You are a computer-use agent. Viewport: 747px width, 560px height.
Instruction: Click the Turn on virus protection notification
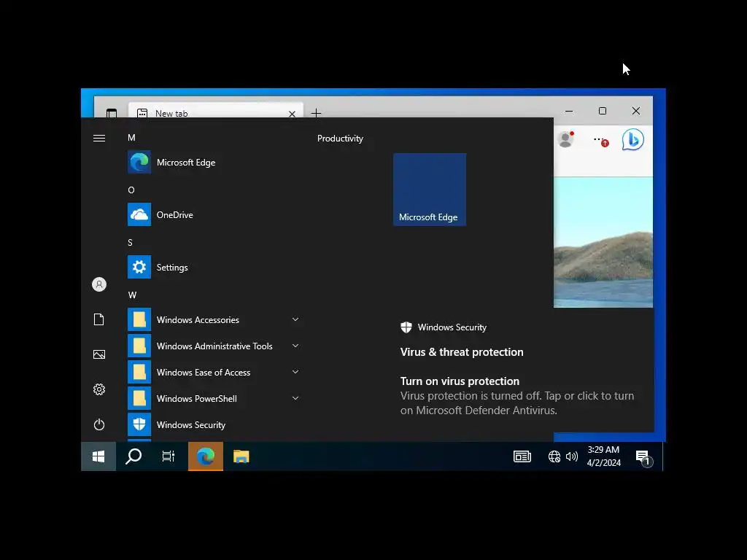(x=518, y=396)
